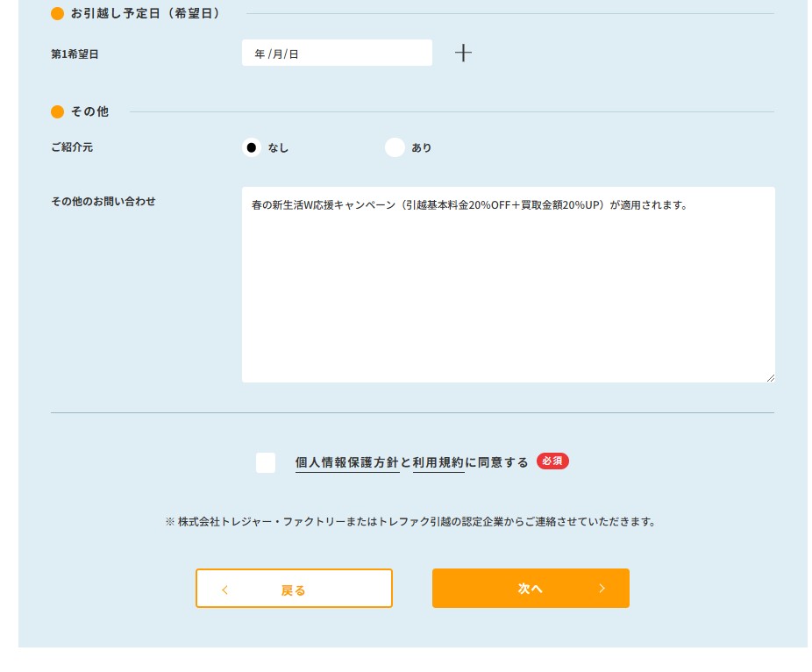Select the なし radio button for ご紹介元
The image size is (812, 672).
tap(252, 147)
